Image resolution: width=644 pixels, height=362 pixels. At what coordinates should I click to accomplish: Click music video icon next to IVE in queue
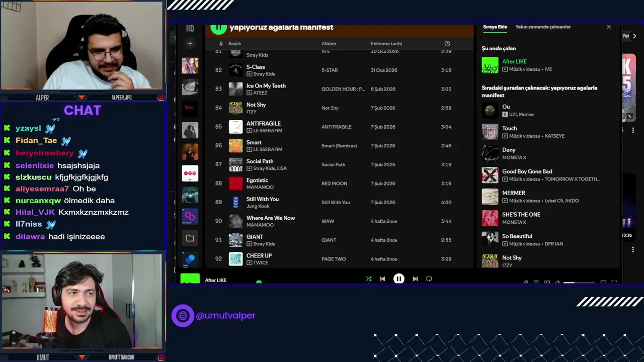pos(505,69)
